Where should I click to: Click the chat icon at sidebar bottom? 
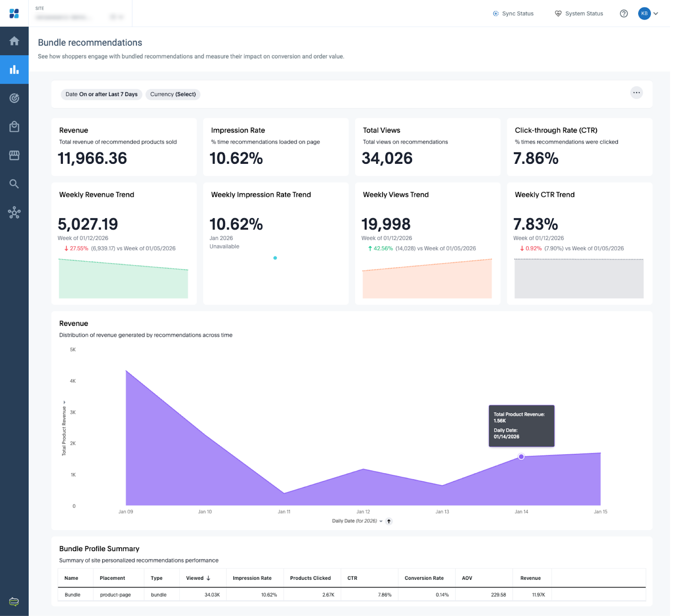(14, 601)
